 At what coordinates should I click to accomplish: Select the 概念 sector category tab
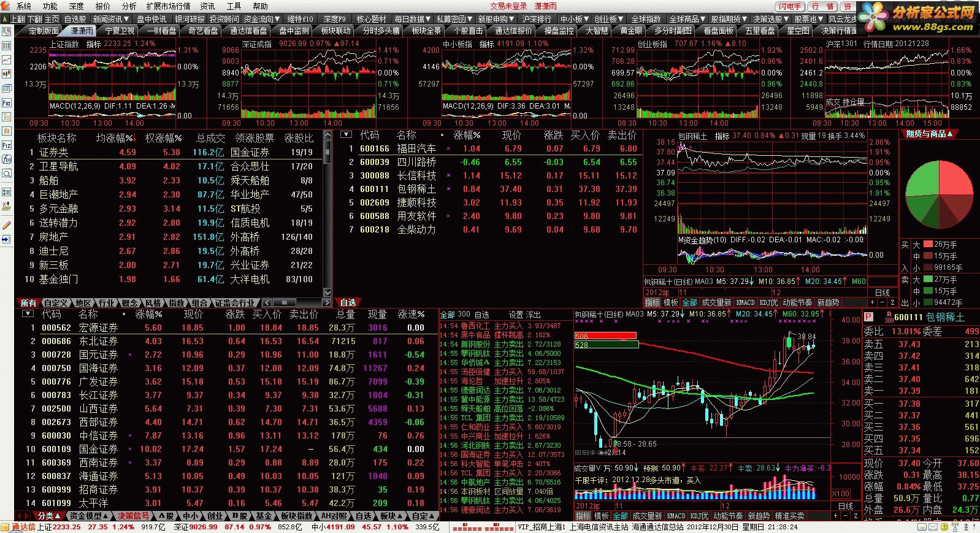tap(129, 303)
